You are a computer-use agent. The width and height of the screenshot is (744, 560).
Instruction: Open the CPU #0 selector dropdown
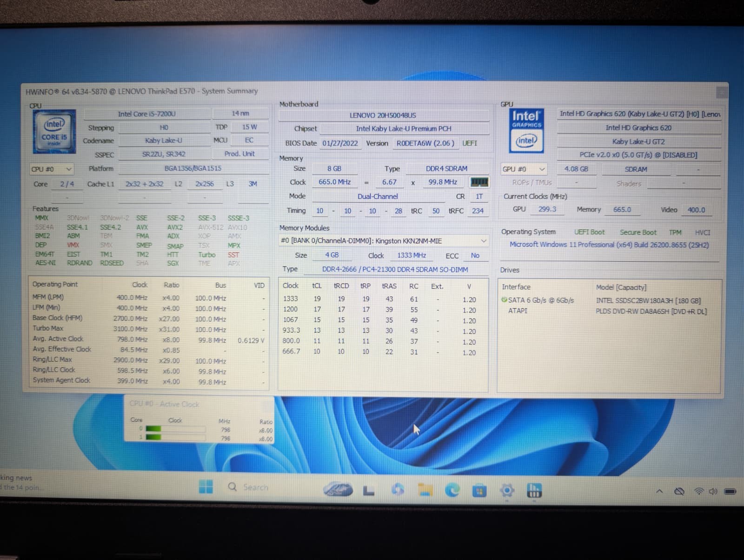(52, 169)
